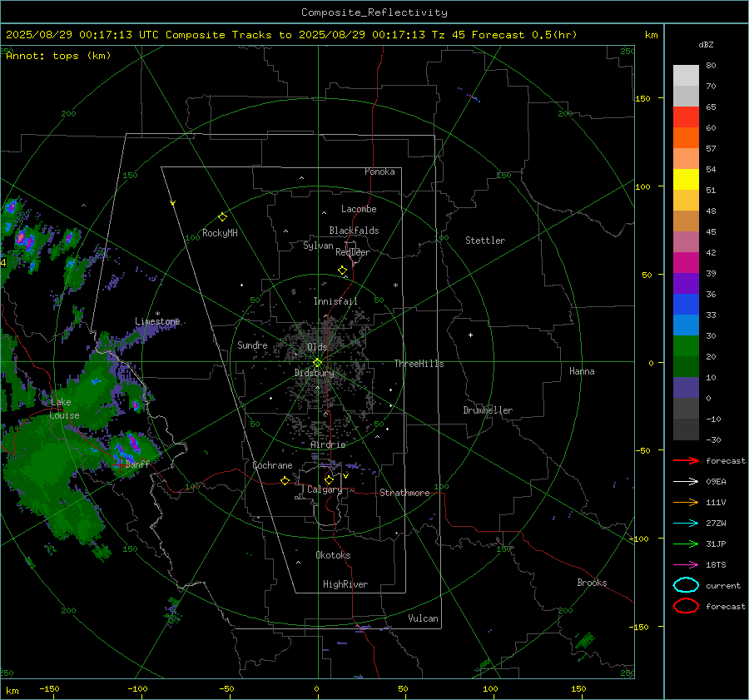Click the white plus marker north of Drumheller
Screen dimensions: 749x700
[x=470, y=335]
